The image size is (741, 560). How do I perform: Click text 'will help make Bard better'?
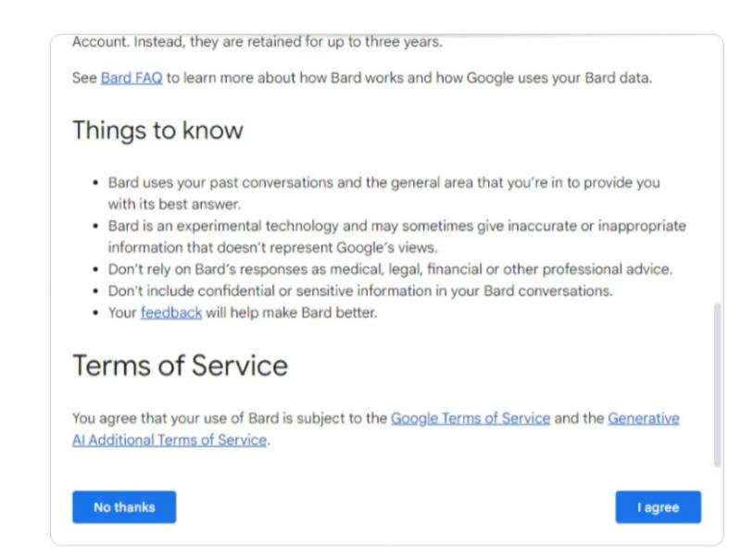coord(292,313)
